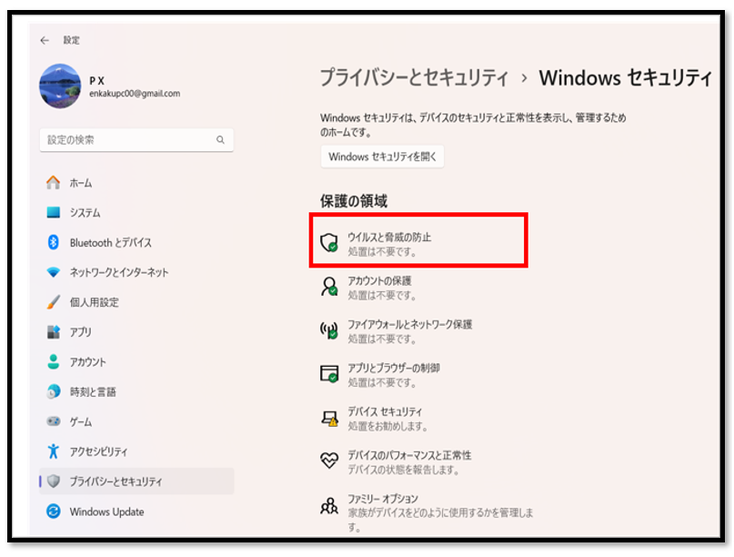This screenshot has height=557, width=734.
Task: Click the 設定 window title
Action: pyautogui.click(x=72, y=40)
